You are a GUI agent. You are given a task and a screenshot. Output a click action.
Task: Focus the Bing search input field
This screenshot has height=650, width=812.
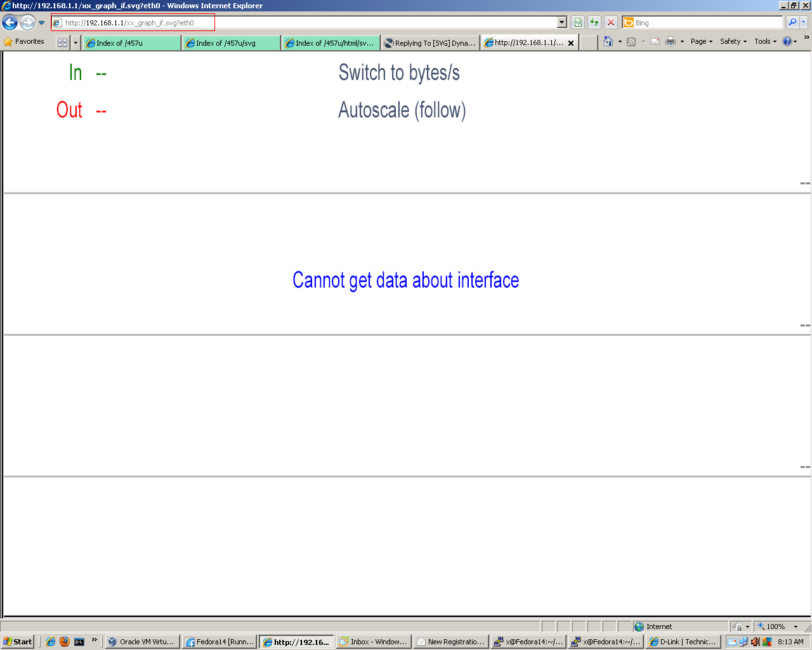click(x=708, y=23)
